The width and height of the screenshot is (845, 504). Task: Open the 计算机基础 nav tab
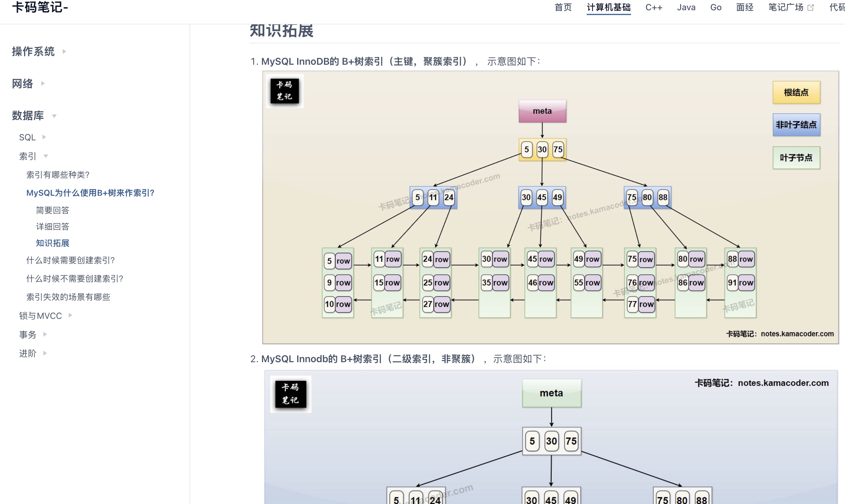click(x=608, y=8)
